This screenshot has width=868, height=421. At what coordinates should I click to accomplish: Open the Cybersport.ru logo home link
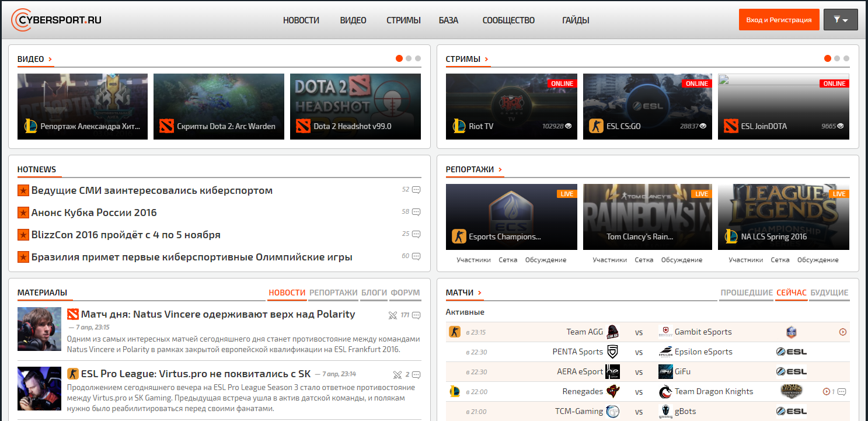click(57, 20)
